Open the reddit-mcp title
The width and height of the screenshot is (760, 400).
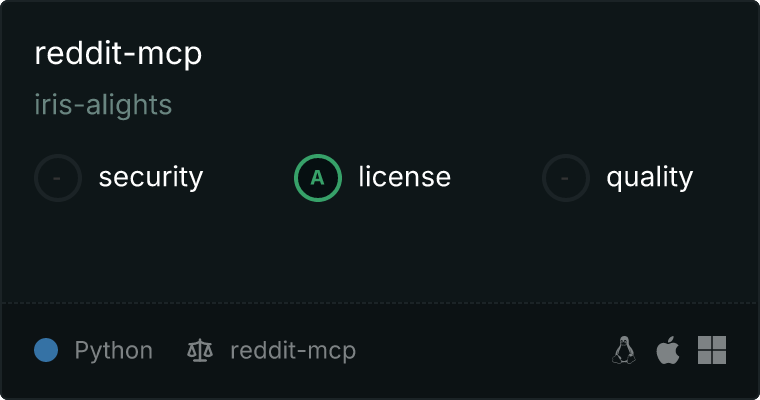pos(118,54)
